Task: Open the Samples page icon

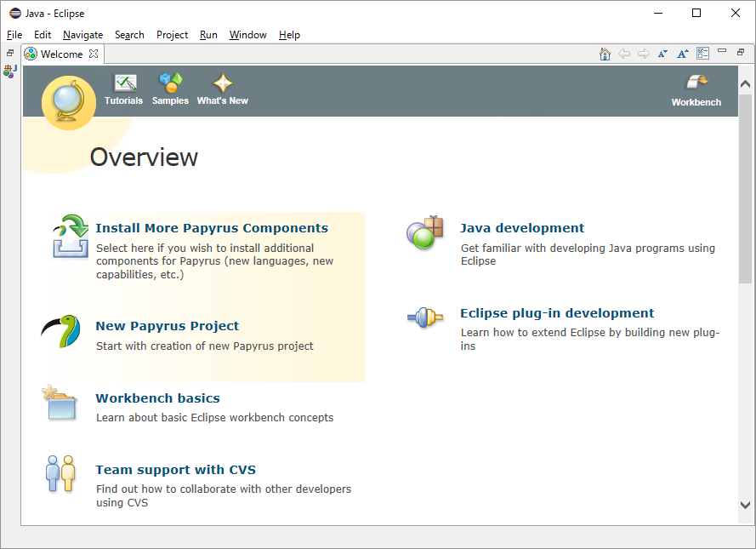Action: 170,83
